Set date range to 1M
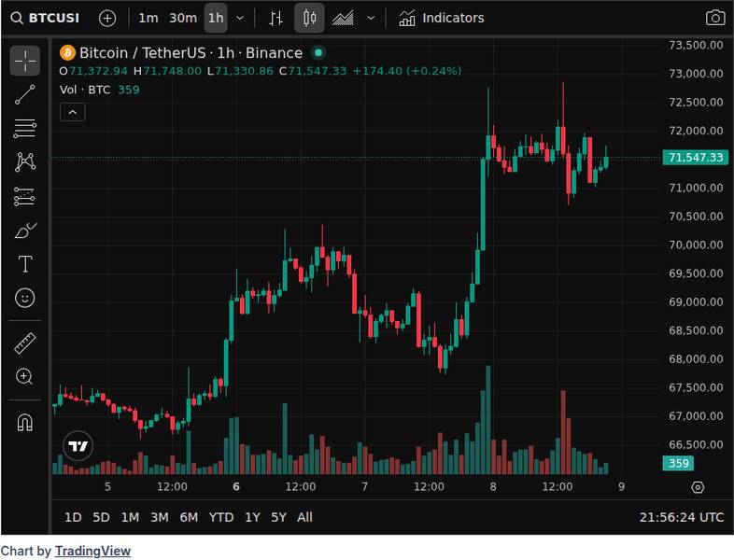Image resolution: width=734 pixels, height=560 pixels. click(x=130, y=517)
